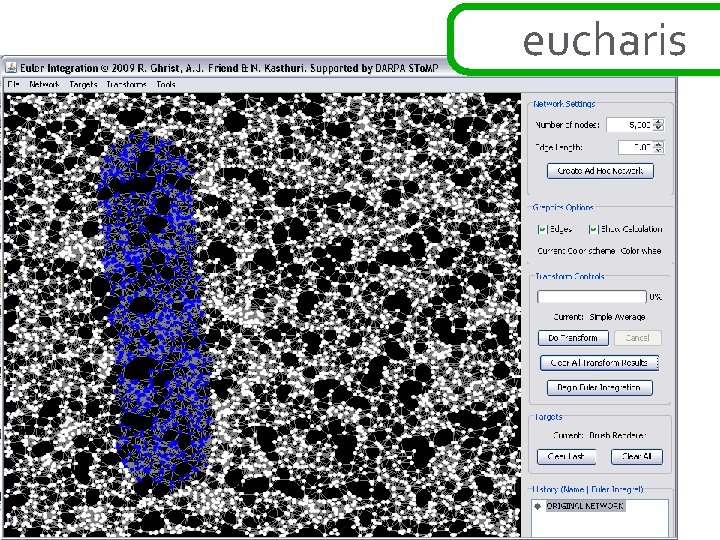Click the Clear Last targets button

[x=567, y=456]
